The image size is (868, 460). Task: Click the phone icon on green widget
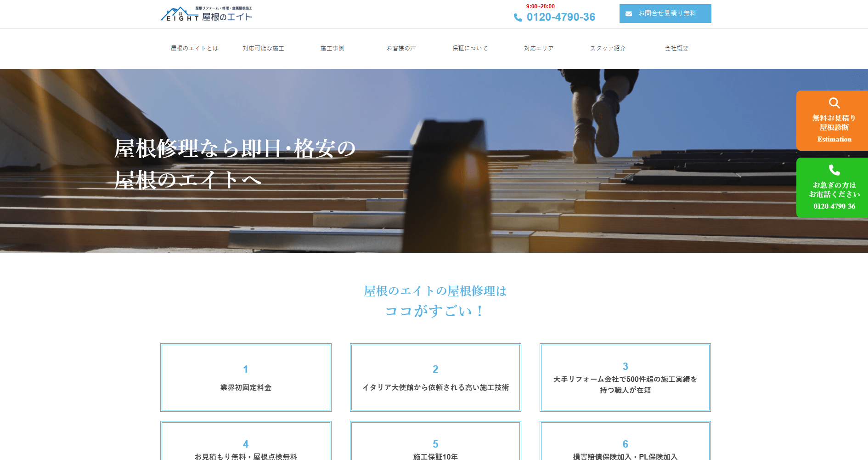(834, 170)
